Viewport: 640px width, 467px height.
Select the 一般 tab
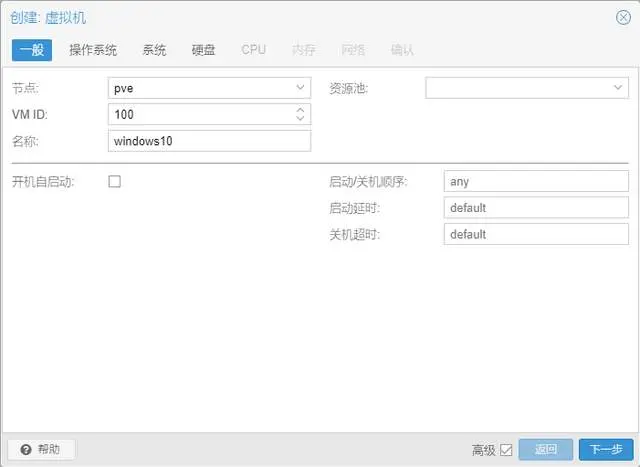coord(32,50)
